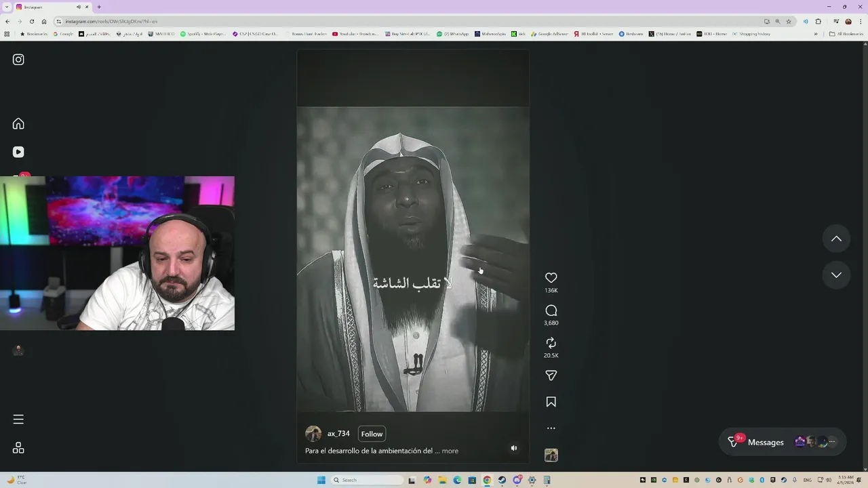Open the Spotify Web Player bookmark
The width and height of the screenshot is (868, 488).
click(x=203, y=34)
